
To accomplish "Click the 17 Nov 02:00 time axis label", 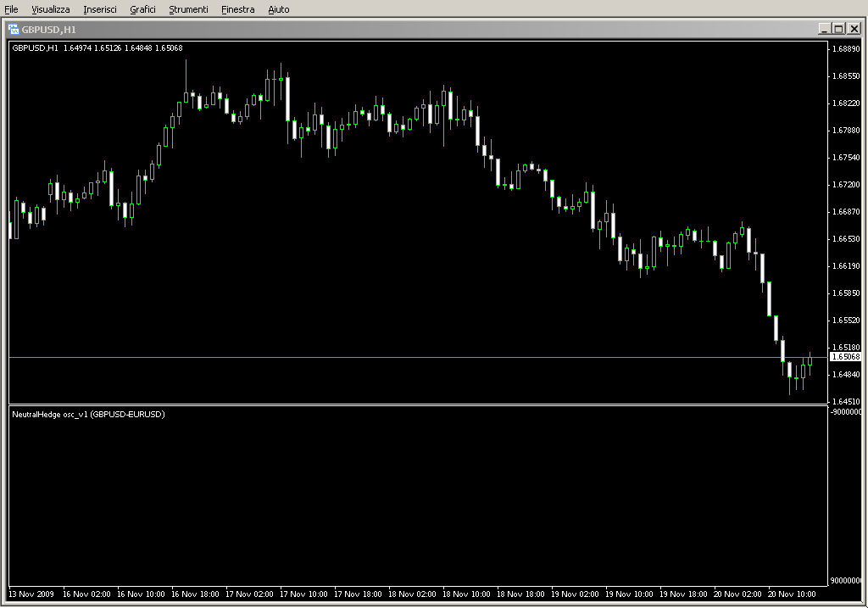I will pyautogui.click(x=249, y=594).
